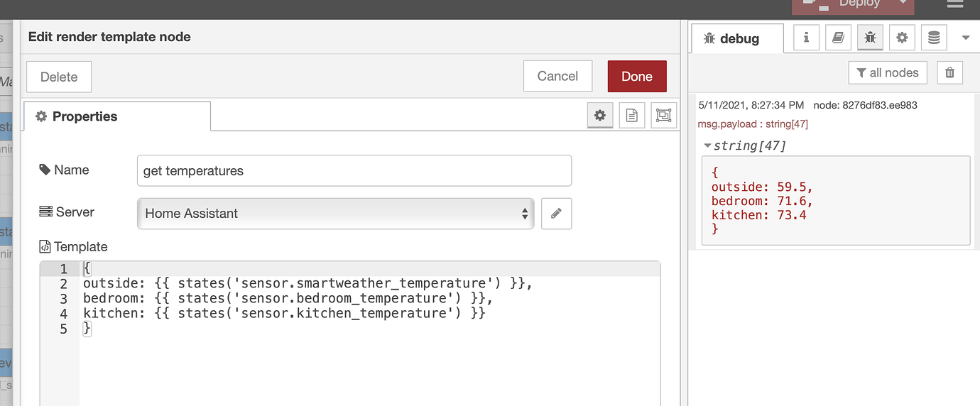Click template line with sensor.kitchen_temperature
The width and height of the screenshot is (980, 406).
click(284, 313)
